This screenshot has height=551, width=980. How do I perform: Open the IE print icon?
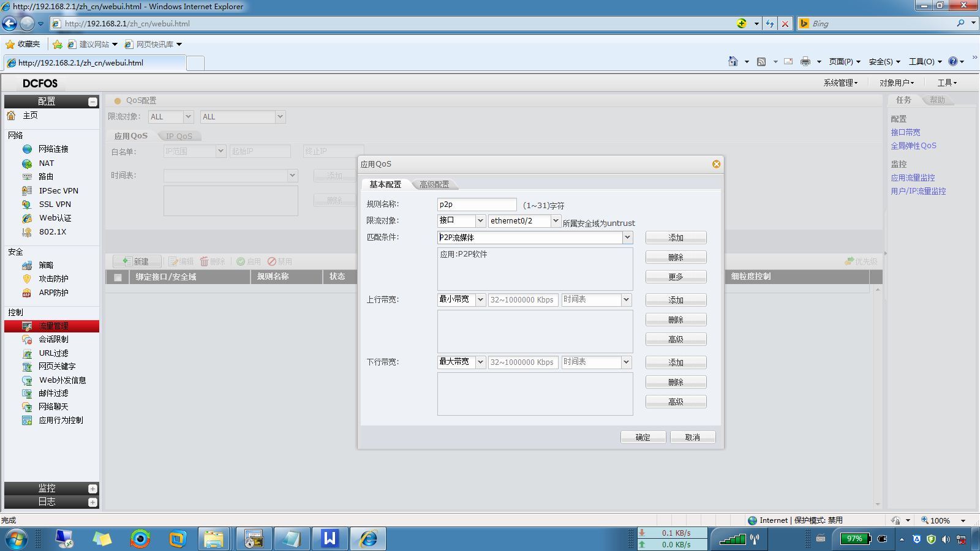[x=805, y=61]
